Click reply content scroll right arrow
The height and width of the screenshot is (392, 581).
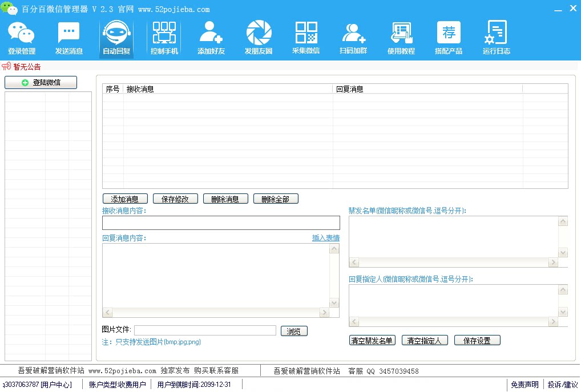tap(324, 312)
